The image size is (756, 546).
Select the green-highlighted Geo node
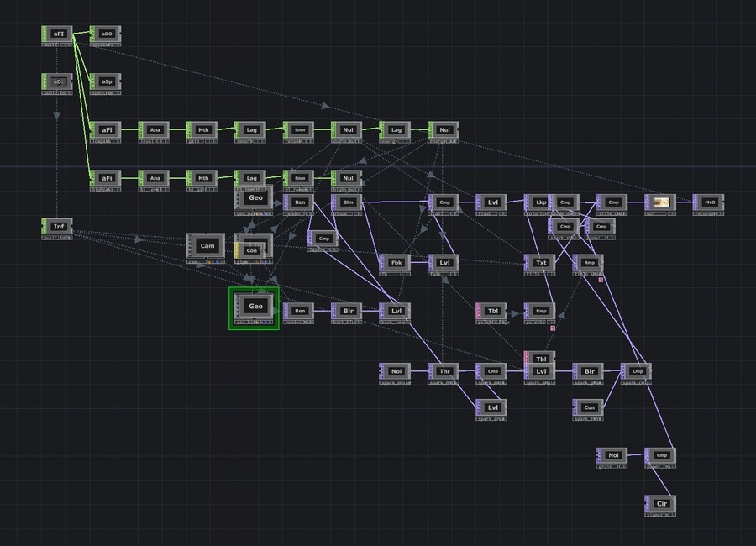[x=254, y=307]
